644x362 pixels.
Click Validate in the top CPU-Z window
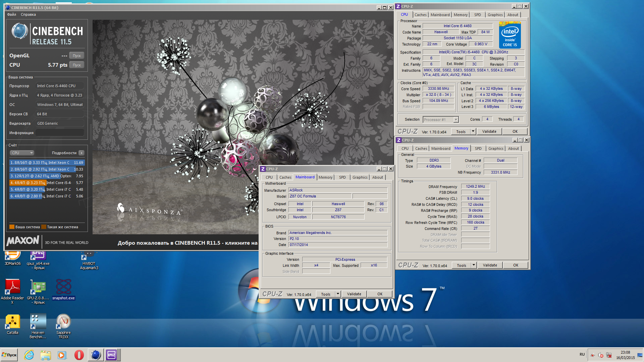tap(489, 131)
